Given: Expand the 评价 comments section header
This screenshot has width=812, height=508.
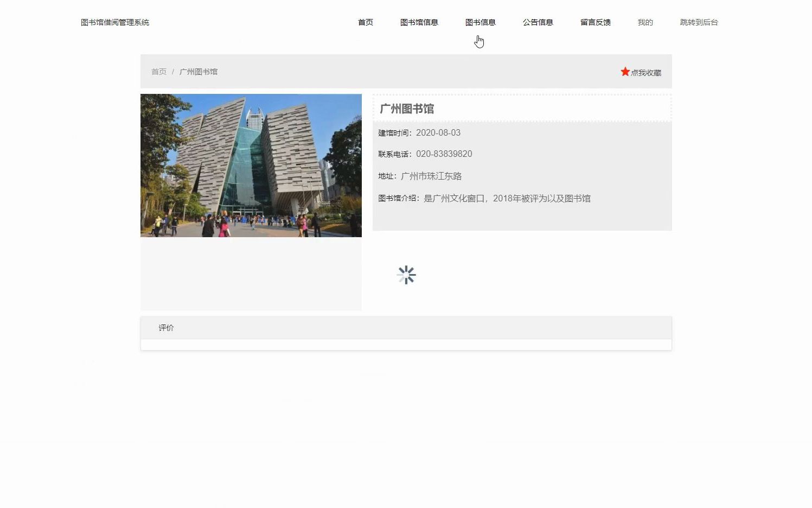Looking at the screenshot, I should [165, 327].
